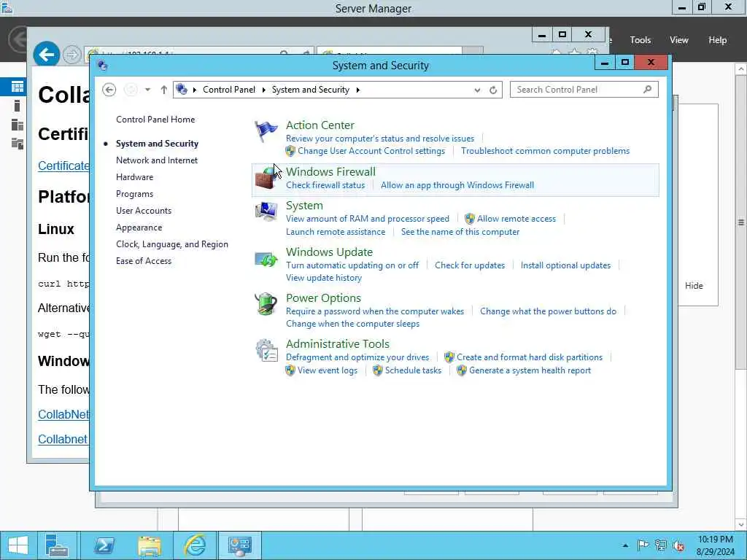Click Allow remote access link

516,219
